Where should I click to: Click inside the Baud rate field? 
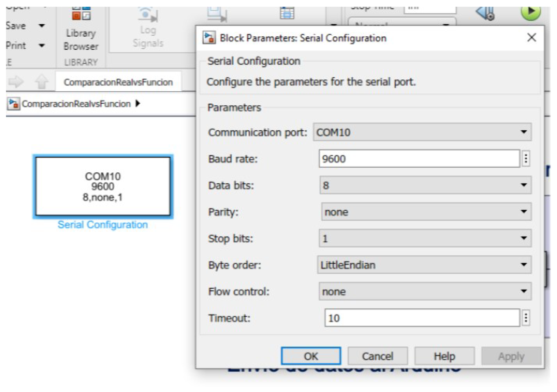click(419, 159)
